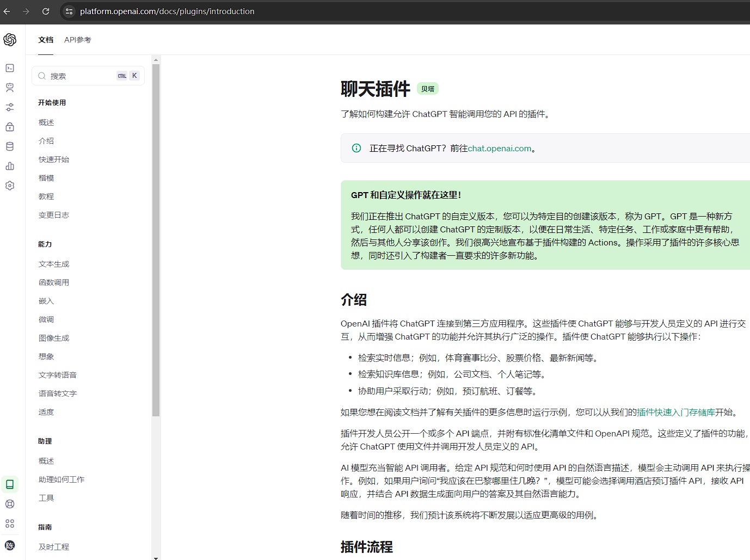Open the 函数调用 sidebar page
The image size is (750, 560).
coord(54,282)
